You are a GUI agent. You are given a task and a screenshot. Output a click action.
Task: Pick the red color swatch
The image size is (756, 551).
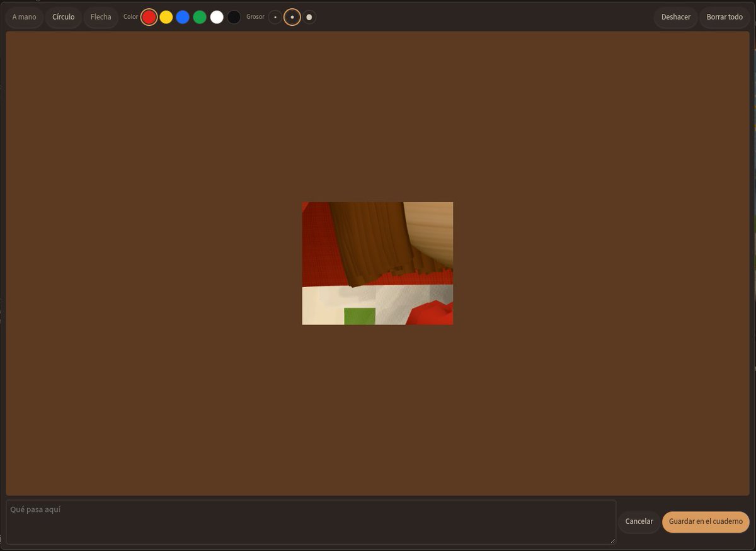(x=149, y=17)
